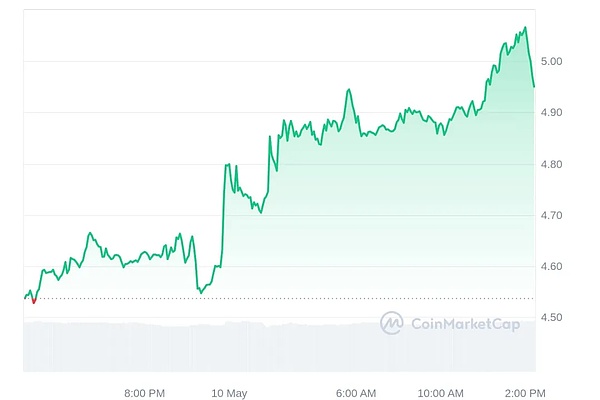This screenshot has width=600, height=400.
Task: Click the 6:00 AM time label
Action: 356,392
